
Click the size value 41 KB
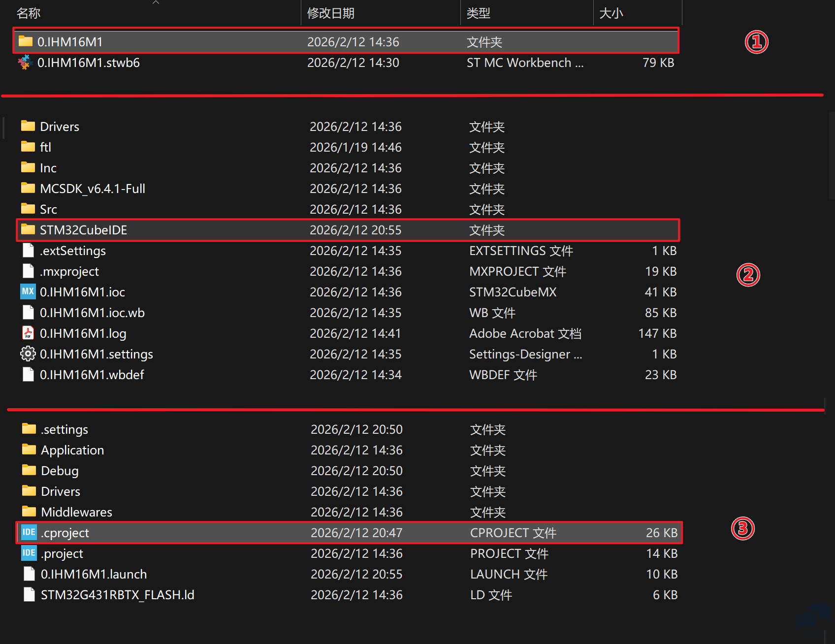click(661, 292)
